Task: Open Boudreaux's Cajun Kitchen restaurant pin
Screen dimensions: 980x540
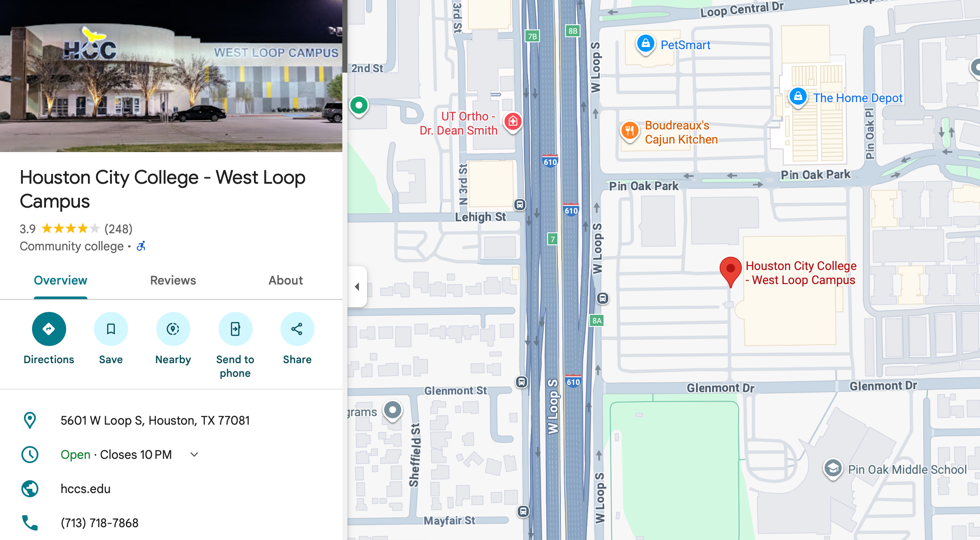Action: point(630,131)
